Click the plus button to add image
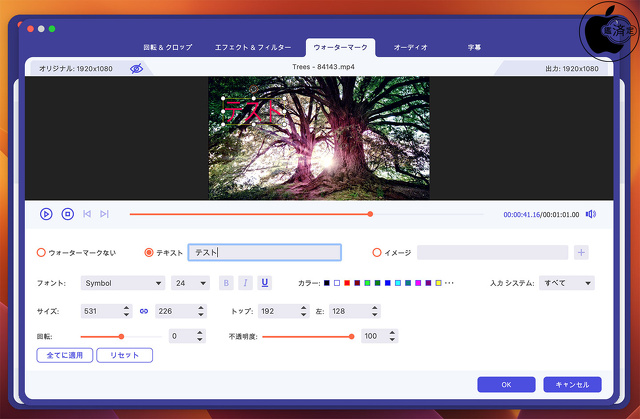Screen dimensions: 640x419 pyautogui.click(x=581, y=253)
